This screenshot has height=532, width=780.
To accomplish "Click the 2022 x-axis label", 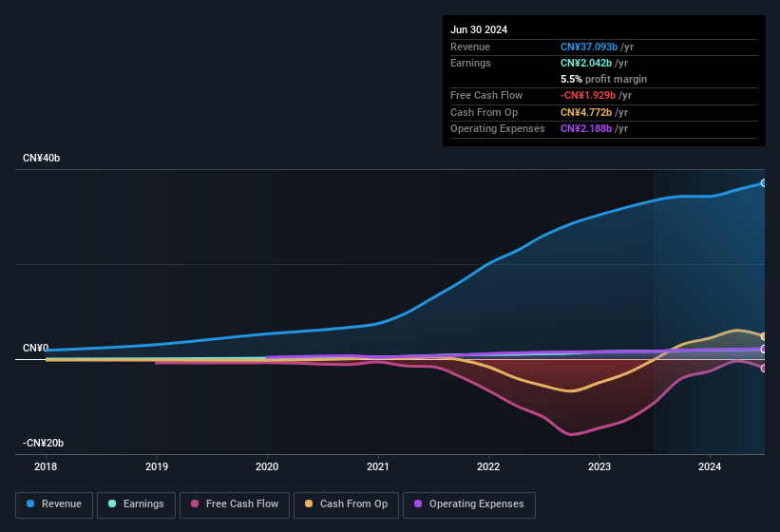I will (x=488, y=466).
